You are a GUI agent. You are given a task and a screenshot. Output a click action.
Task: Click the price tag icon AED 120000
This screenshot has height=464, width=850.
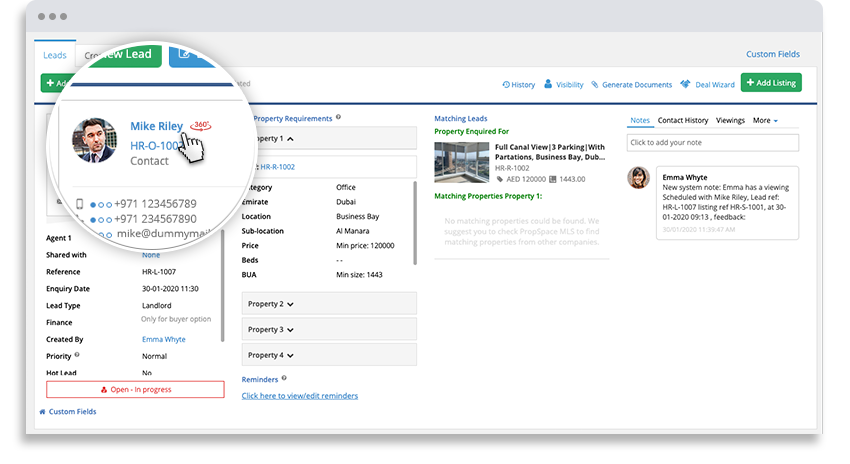click(x=500, y=179)
